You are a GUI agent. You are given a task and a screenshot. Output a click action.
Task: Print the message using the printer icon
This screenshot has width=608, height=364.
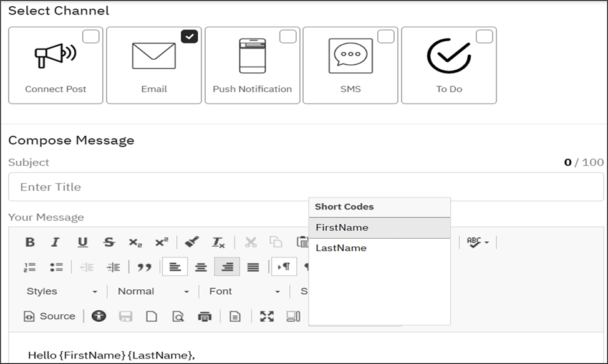pyautogui.click(x=205, y=317)
